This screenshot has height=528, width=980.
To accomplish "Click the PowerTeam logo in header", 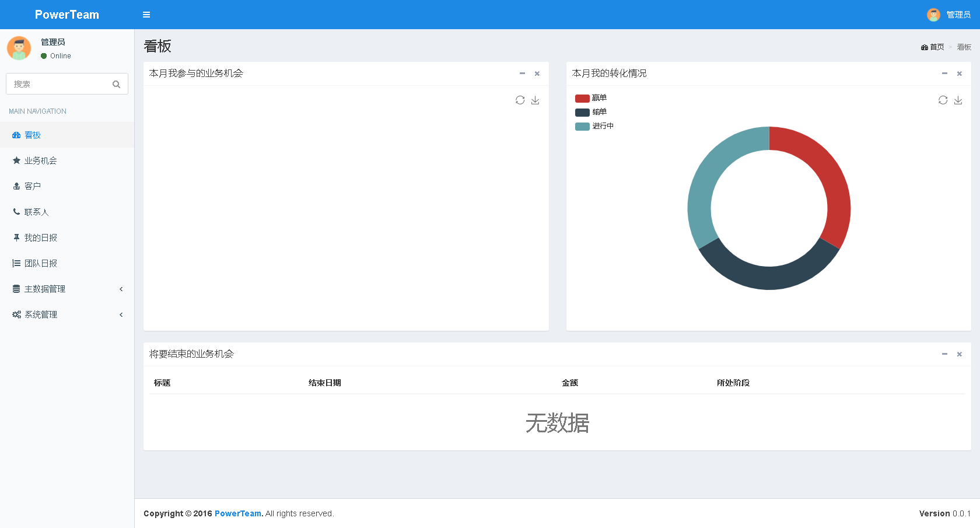I will [x=67, y=15].
